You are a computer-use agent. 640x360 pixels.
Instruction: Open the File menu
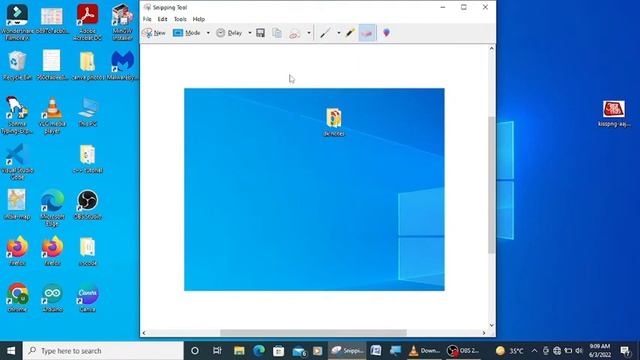point(147,19)
